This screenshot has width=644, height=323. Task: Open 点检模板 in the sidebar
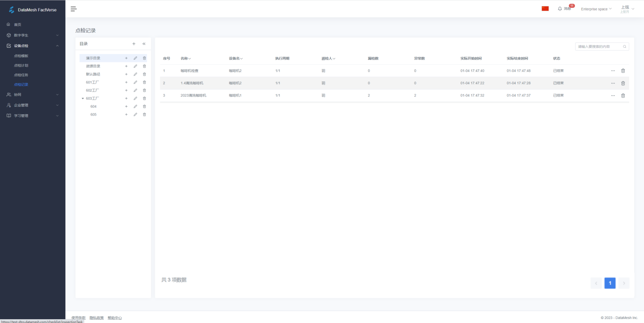[21, 56]
